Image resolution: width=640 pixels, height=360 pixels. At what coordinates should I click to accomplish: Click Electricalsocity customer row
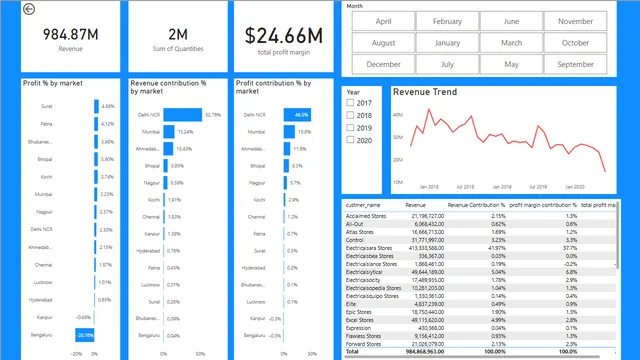coord(480,280)
